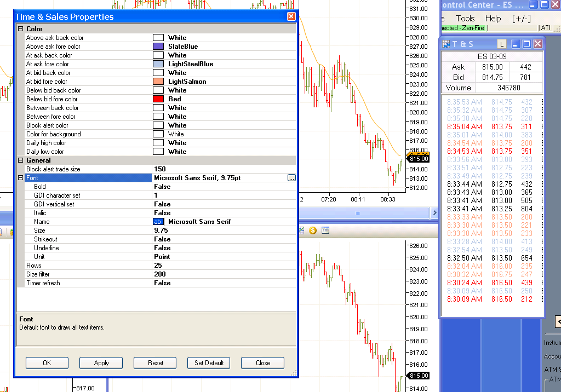The image size is (561, 392).
Task: Click the data grid toolbar icon
Action: tap(325, 230)
